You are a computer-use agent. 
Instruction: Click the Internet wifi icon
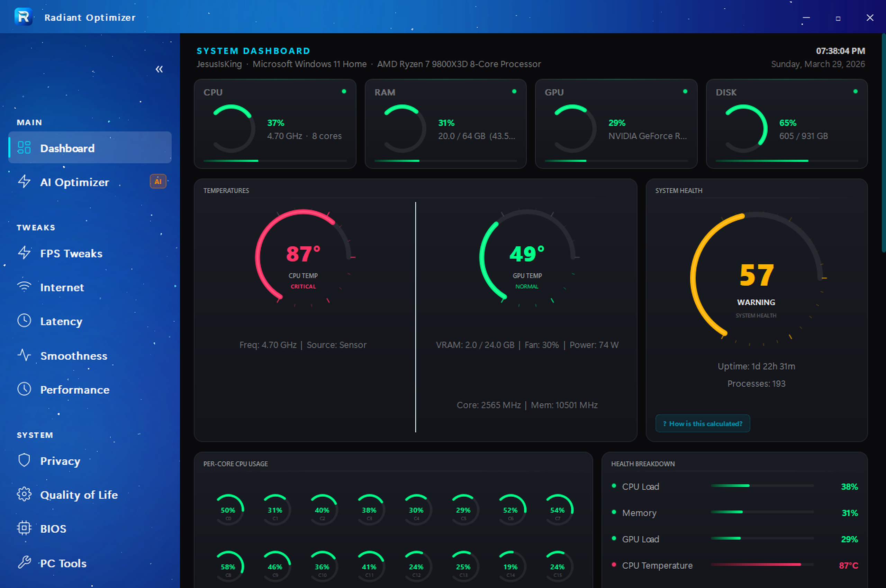[24, 287]
